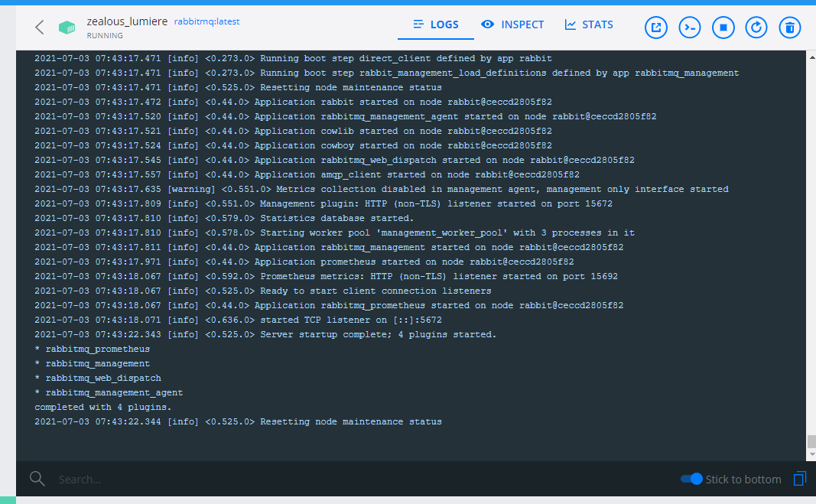The height and width of the screenshot is (504, 816).
Task: Click the container name zealous_lumiere
Action: click(x=127, y=21)
